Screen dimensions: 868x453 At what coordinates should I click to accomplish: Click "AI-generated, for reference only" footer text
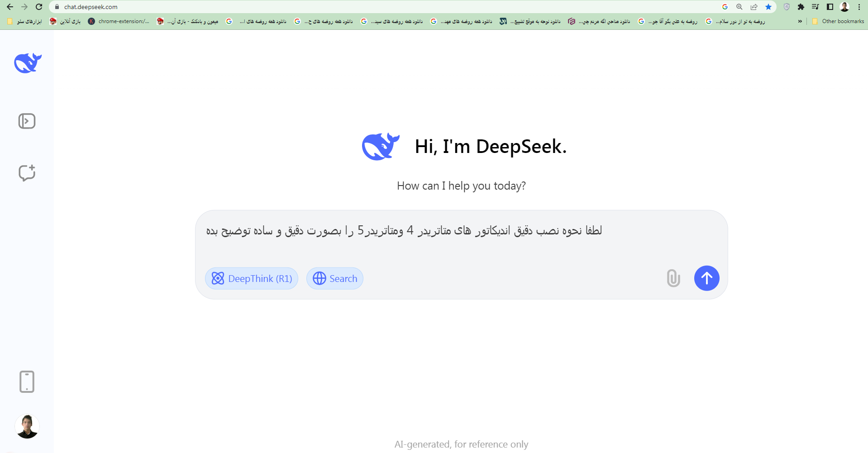[461, 444]
